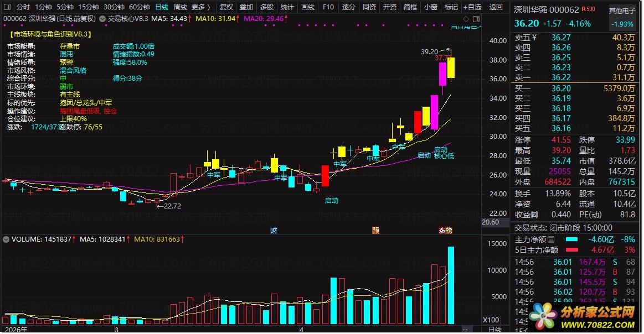Select the 卖五 order row
The image size is (644, 334).
575,38
